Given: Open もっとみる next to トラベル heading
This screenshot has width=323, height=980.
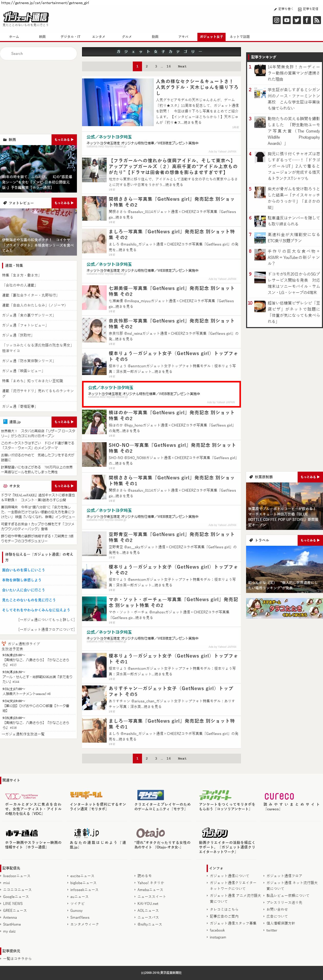Looking at the screenshot, I should pyautogui.click(x=310, y=540).
